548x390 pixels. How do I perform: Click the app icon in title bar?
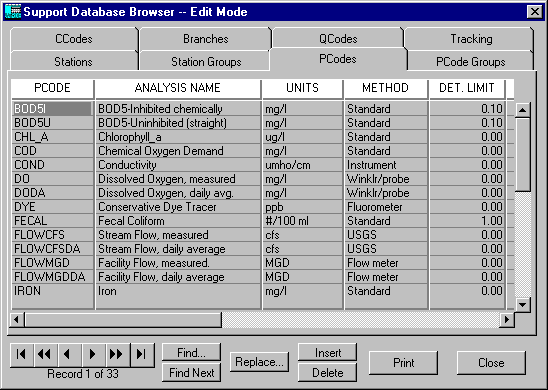(x=12, y=12)
